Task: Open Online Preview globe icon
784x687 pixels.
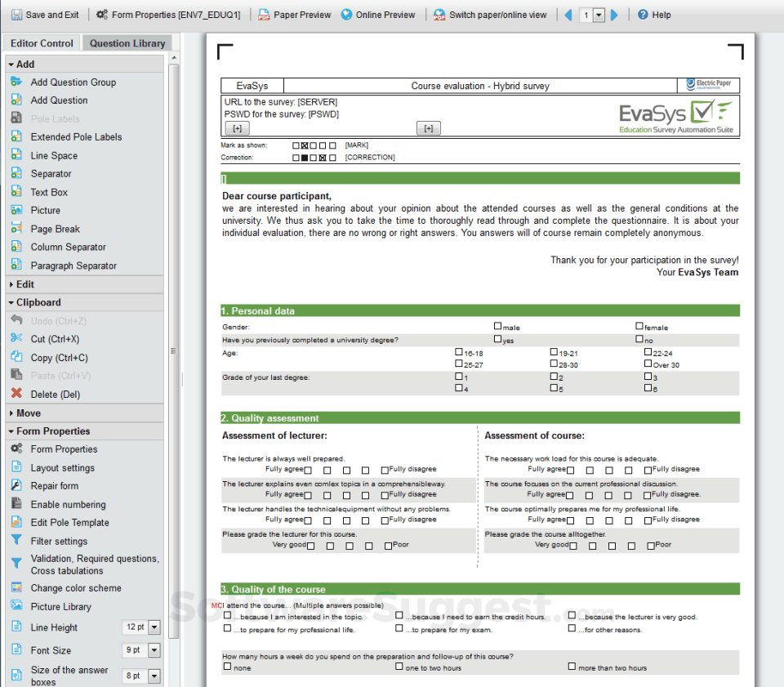Action: tap(347, 15)
